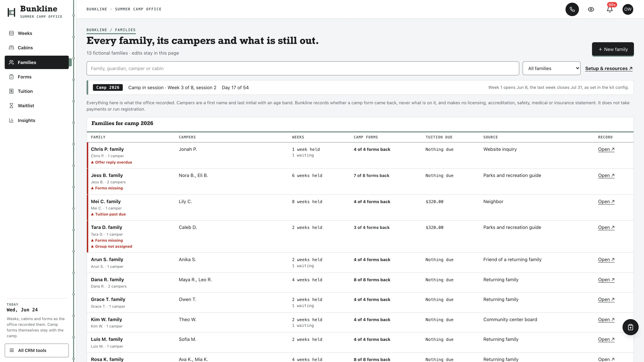Click the New family button
Image resolution: width=644 pixels, height=362 pixels.
coord(613,49)
